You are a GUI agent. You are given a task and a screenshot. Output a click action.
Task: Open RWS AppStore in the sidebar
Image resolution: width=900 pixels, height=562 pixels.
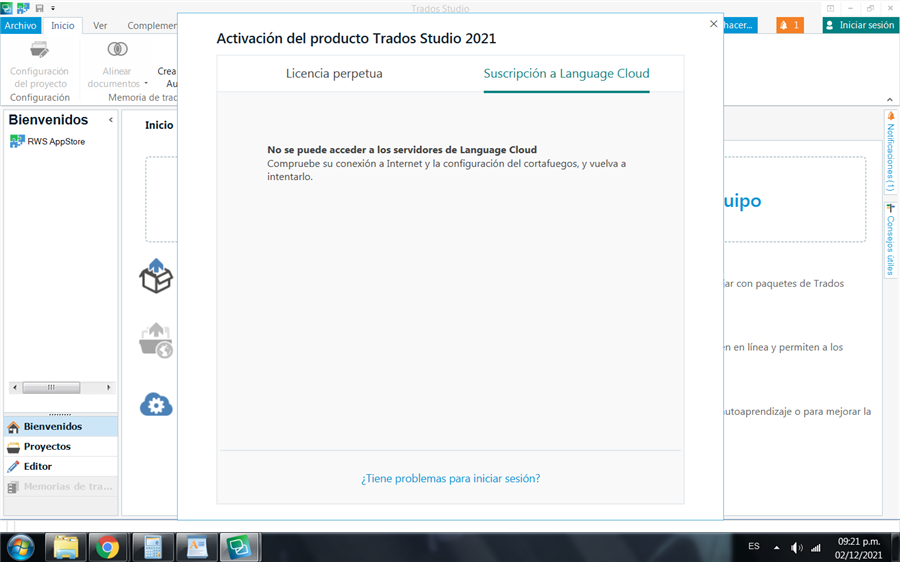56,141
